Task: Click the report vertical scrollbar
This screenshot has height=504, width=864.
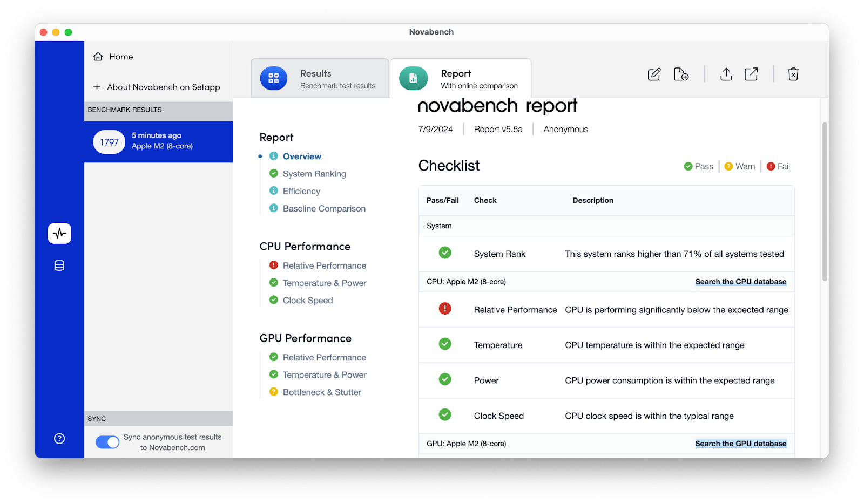Action: pos(825,201)
